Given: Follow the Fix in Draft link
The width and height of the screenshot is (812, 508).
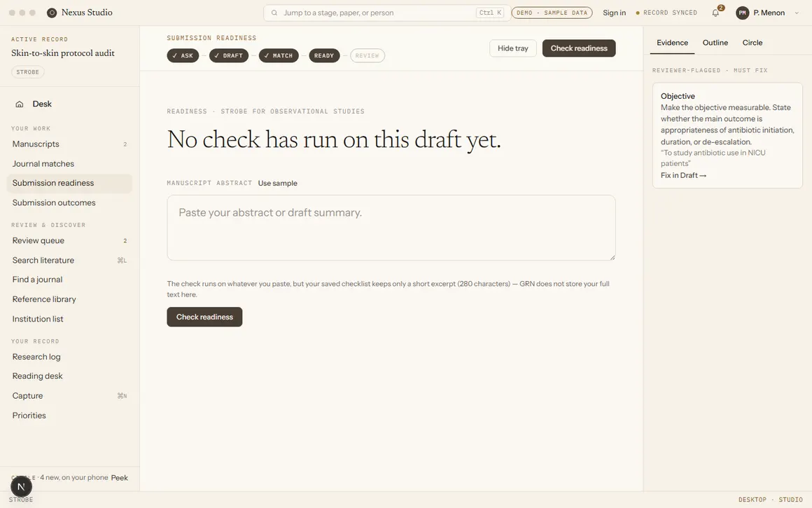Looking at the screenshot, I should click(684, 175).
